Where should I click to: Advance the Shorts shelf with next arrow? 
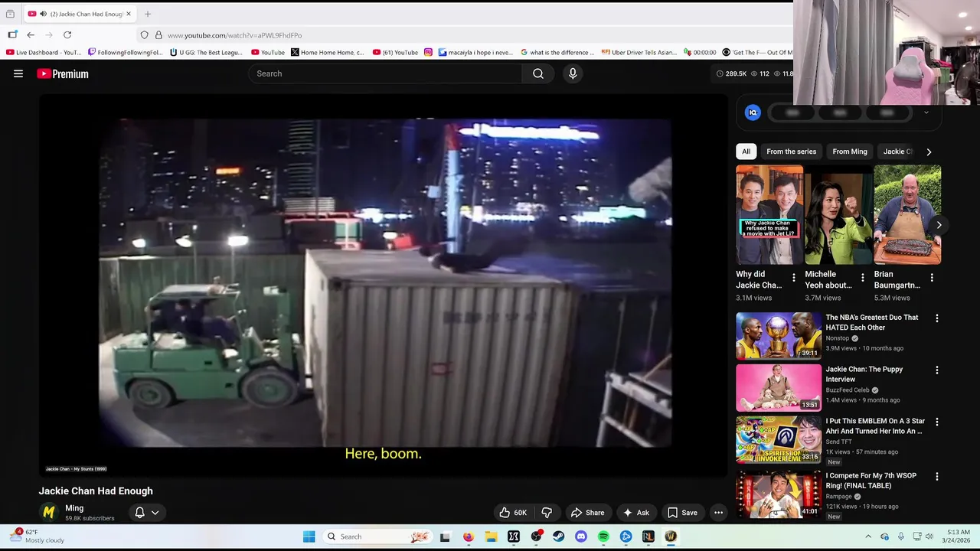(939, 225)
